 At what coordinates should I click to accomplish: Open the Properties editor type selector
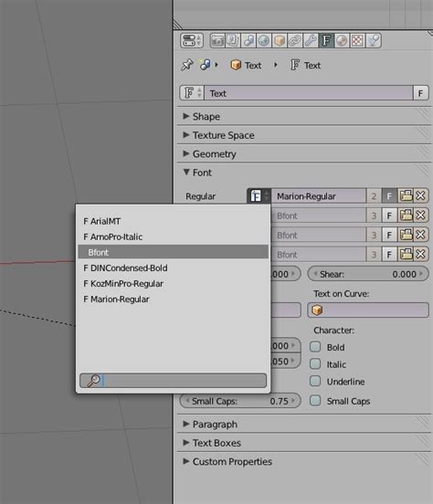192,40
